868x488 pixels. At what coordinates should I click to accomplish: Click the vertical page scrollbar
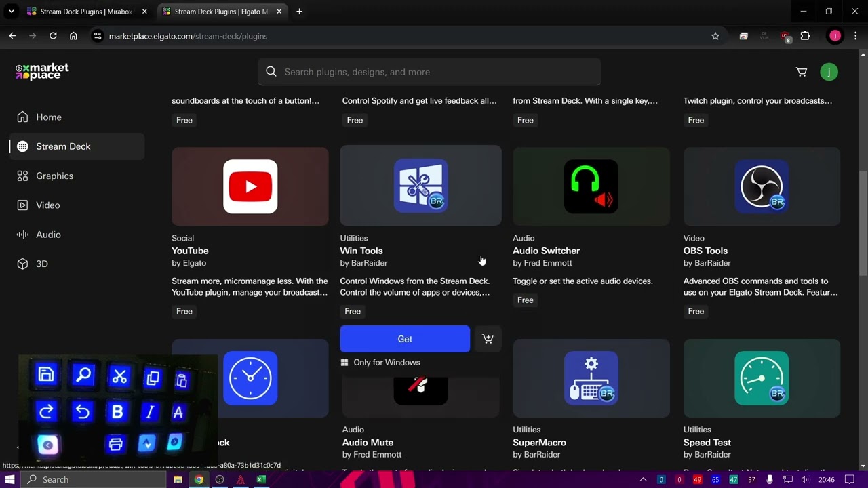point(863,224)
